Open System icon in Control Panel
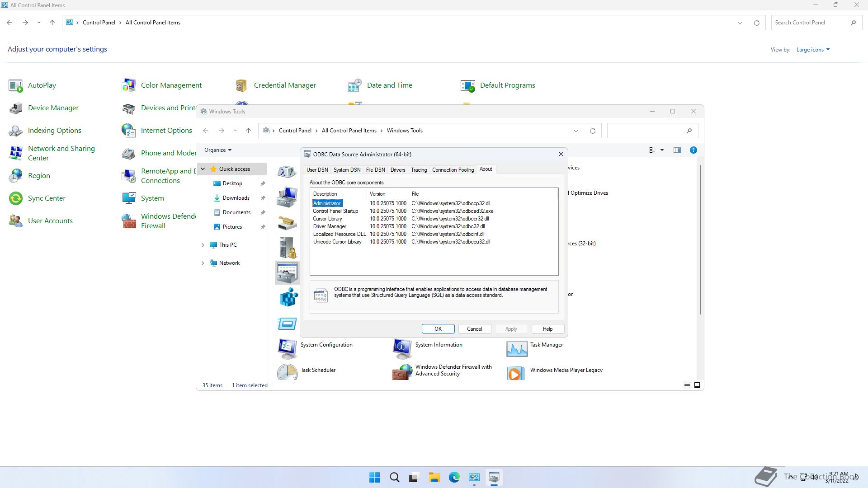This screenshot has width=868, height=488. click(129, 198)
